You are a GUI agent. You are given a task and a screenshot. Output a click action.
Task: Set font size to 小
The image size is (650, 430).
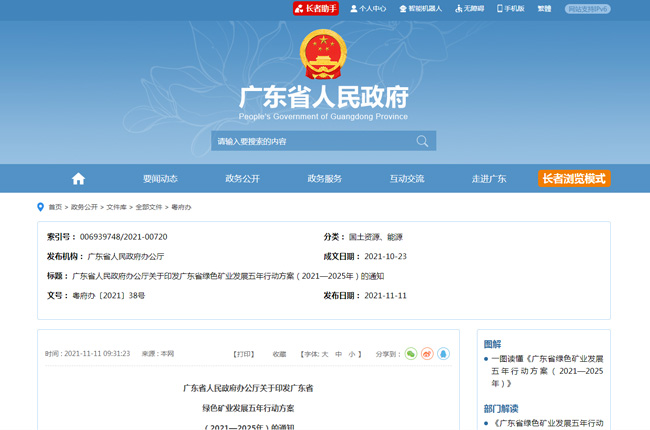pyautogui.click(x=353, y=354)
